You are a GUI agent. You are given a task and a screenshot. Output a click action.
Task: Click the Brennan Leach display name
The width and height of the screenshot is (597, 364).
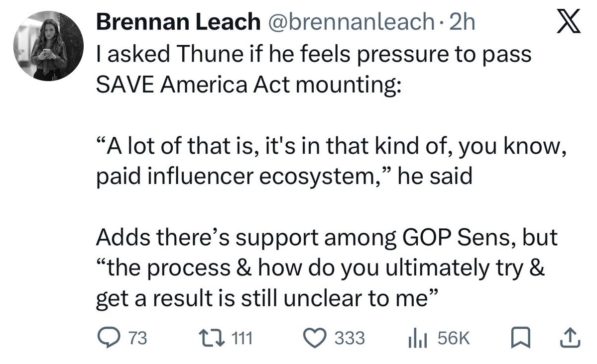pyautogui.click(x=178, y=22)
